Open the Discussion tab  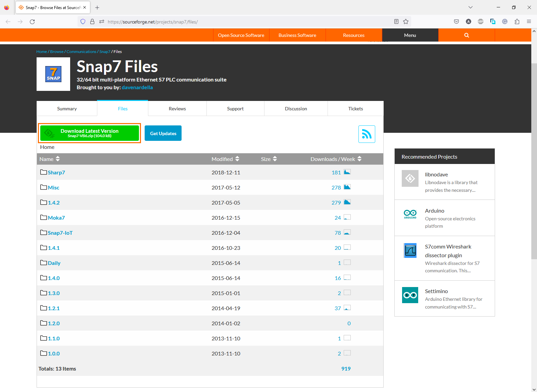tap(296, 108)
